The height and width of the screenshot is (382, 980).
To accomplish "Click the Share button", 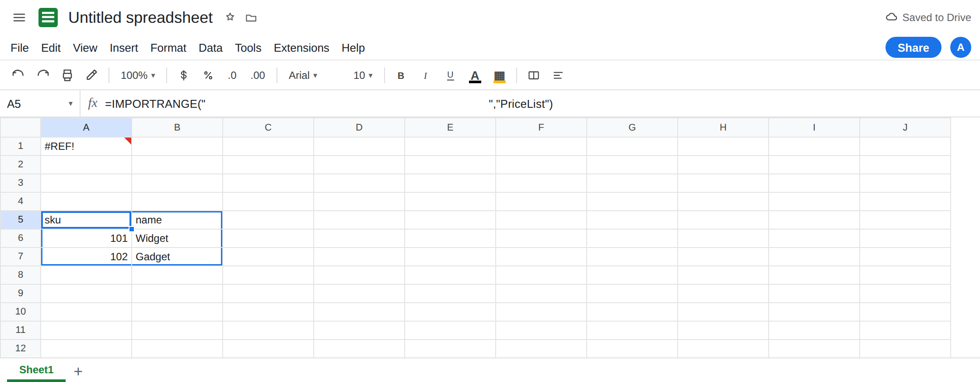I will point(913,47).
